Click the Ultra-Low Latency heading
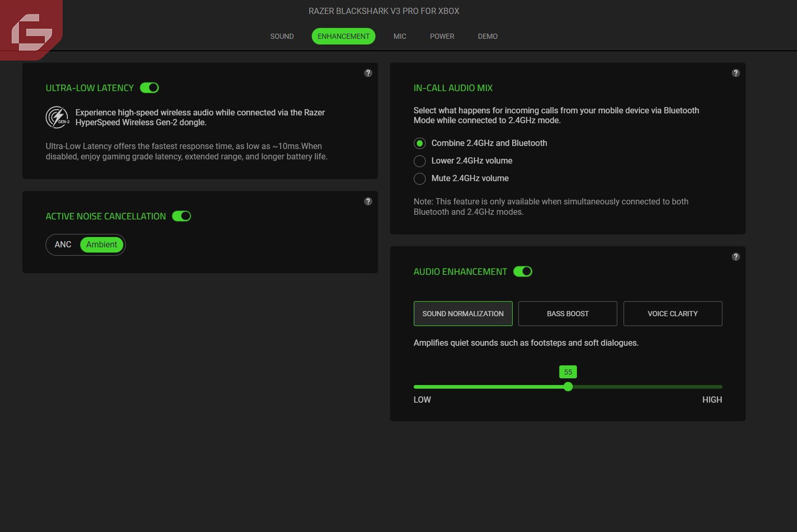Screen dimensions: 797x532 pyautogui.click(x=90, y=88)
